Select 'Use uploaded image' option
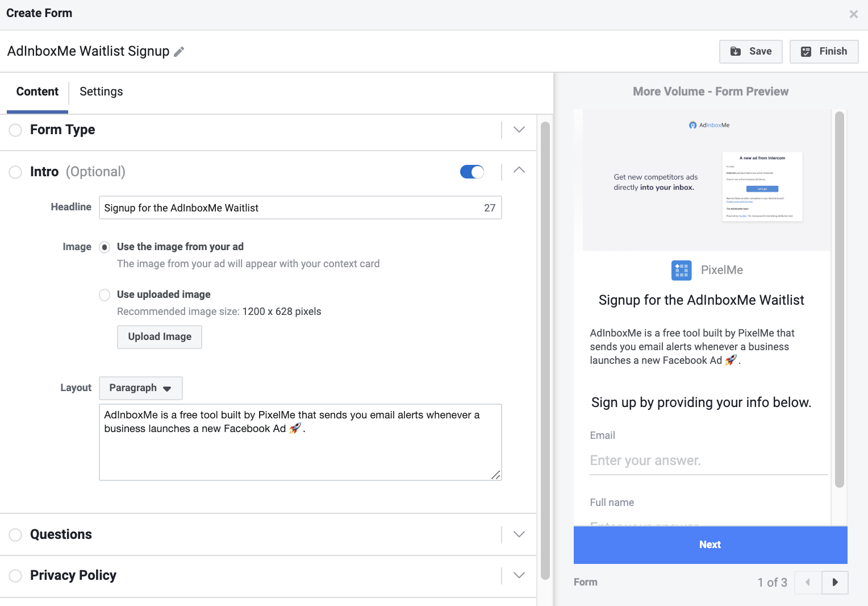 (x=105, y=295)
